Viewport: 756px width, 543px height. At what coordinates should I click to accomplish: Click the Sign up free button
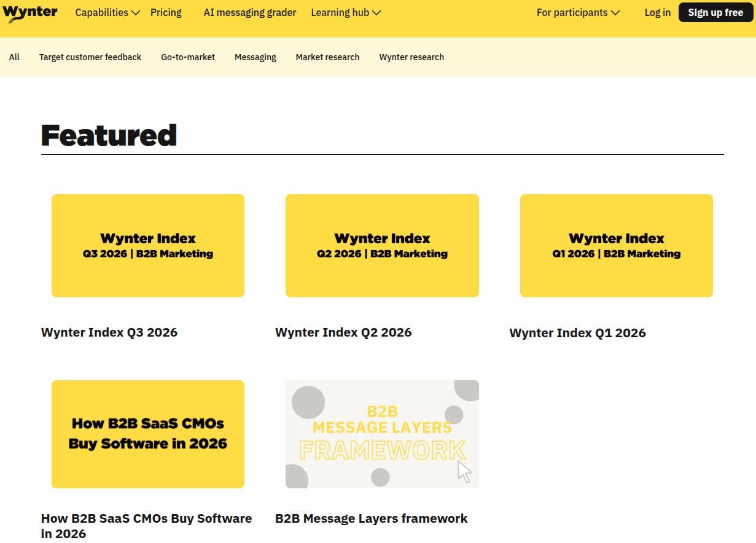point(715,12)
